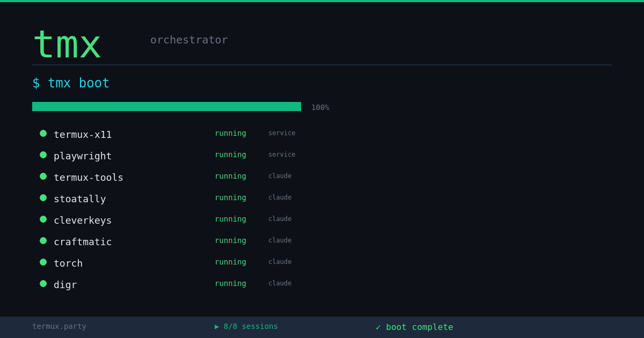
Task: Select the digr session name
Action: pyautogui.click(x=65, y=285)
